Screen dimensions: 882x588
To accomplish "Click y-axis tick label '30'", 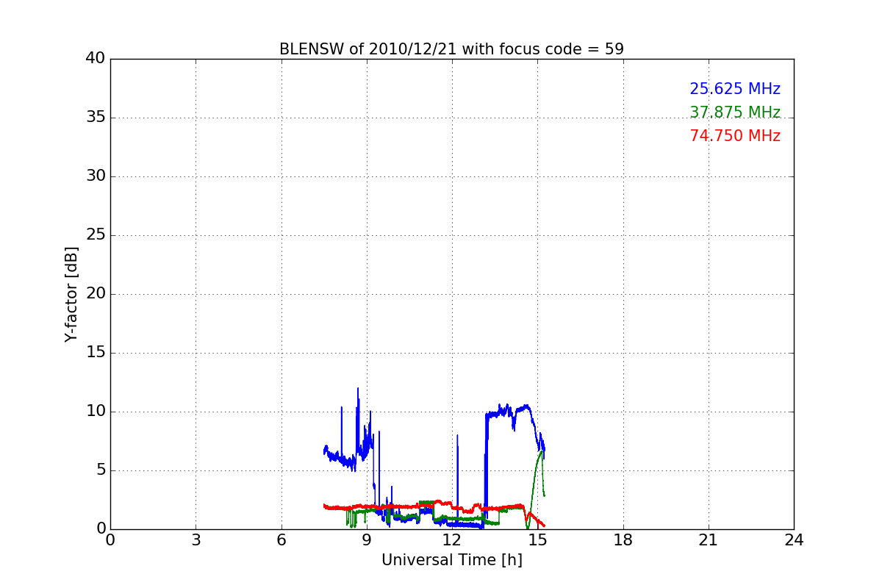I will click(96, 176).
